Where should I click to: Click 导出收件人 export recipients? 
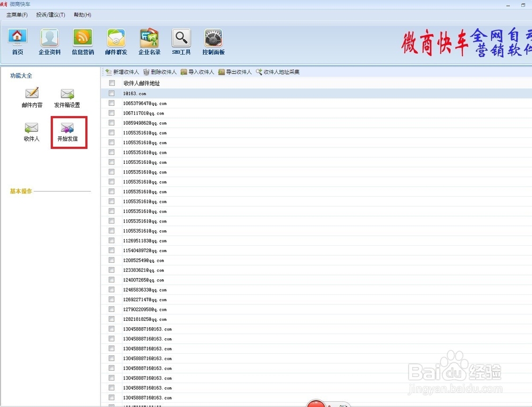coord(235,72)
